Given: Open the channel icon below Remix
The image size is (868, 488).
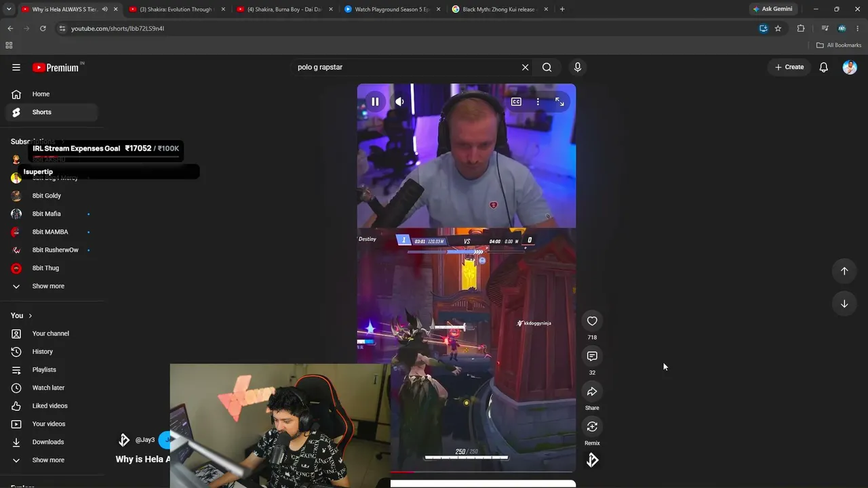Looking at the screenshot, I should coord(592,461).
